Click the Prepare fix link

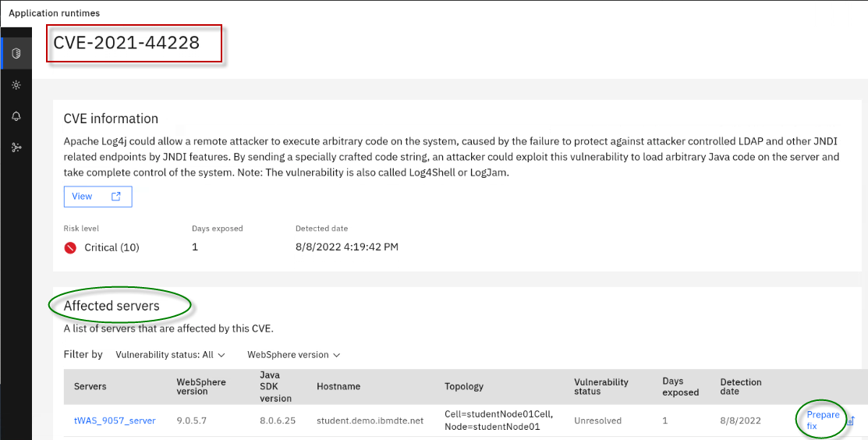pyautogui.click(x=823, y=420)
